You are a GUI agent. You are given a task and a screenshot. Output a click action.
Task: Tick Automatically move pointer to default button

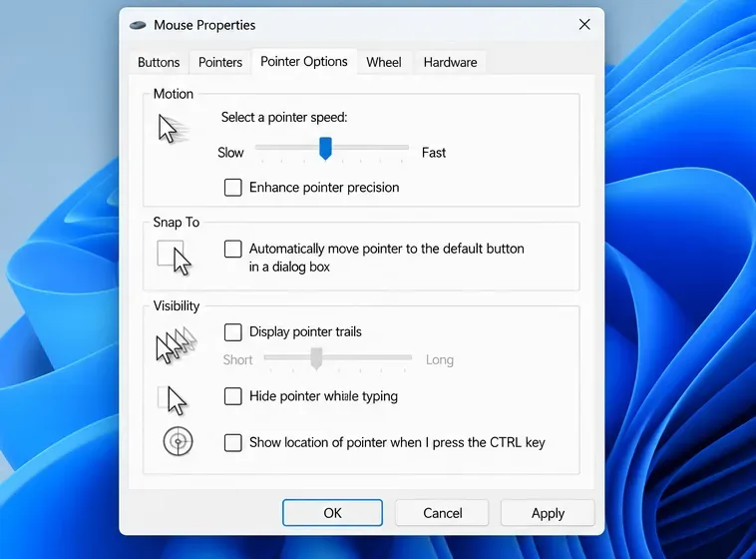(232, 250)
